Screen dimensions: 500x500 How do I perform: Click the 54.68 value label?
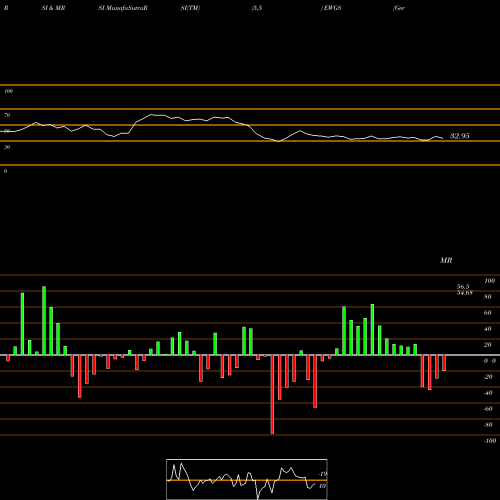click(465, 293)
